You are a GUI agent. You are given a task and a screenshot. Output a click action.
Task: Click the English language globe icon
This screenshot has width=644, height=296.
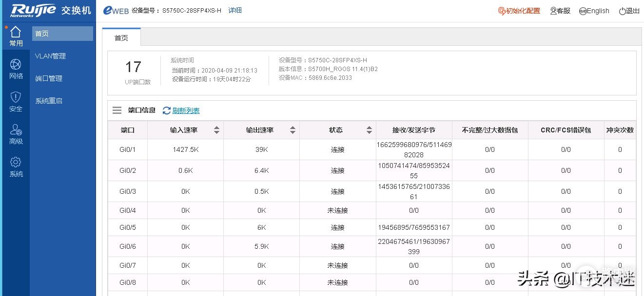point(583,11)
